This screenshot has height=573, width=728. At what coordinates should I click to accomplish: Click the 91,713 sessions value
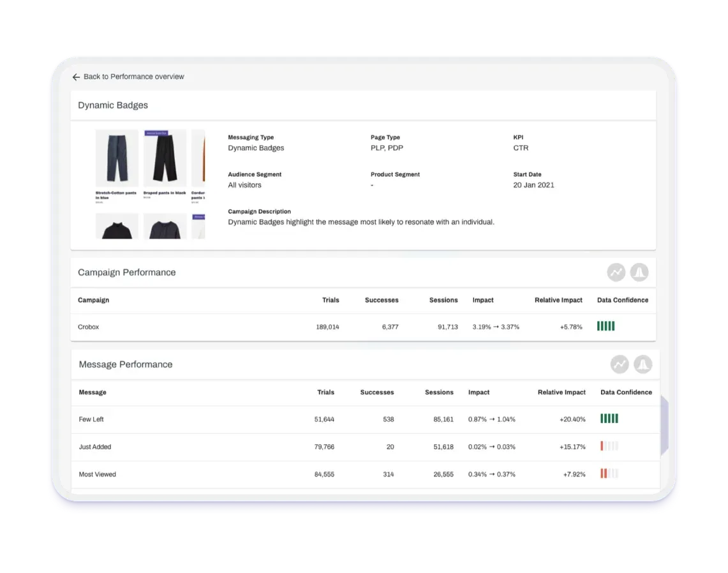447,327
